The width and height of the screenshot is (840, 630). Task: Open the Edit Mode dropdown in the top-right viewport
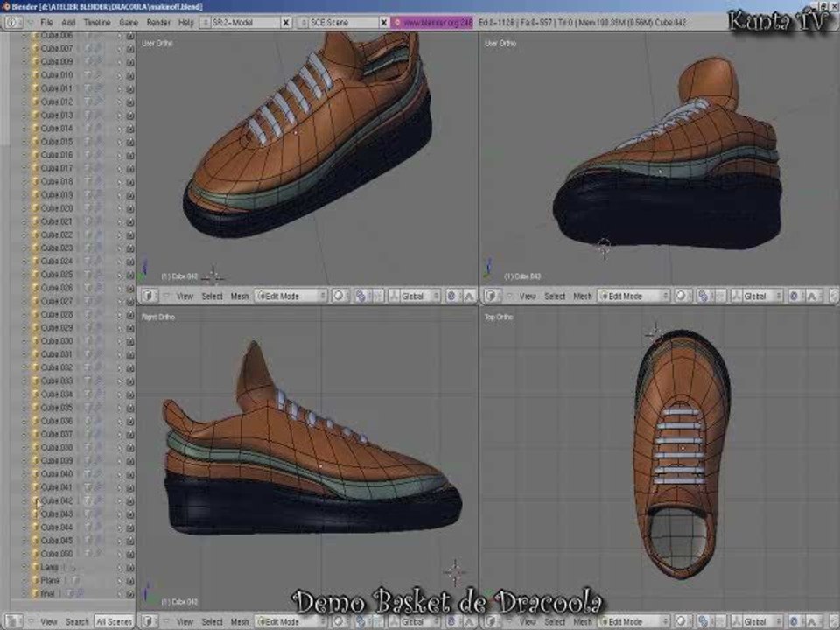(x=633, y=296)
